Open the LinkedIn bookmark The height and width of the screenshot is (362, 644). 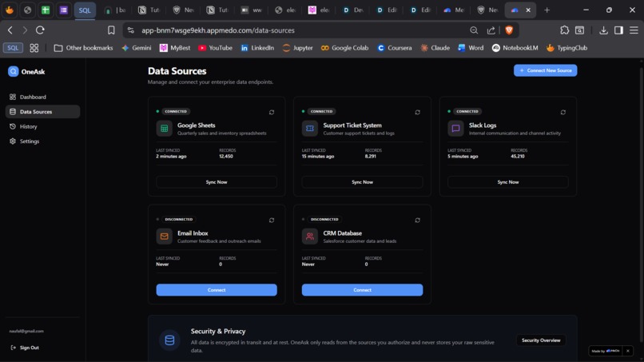coord(257,48)
